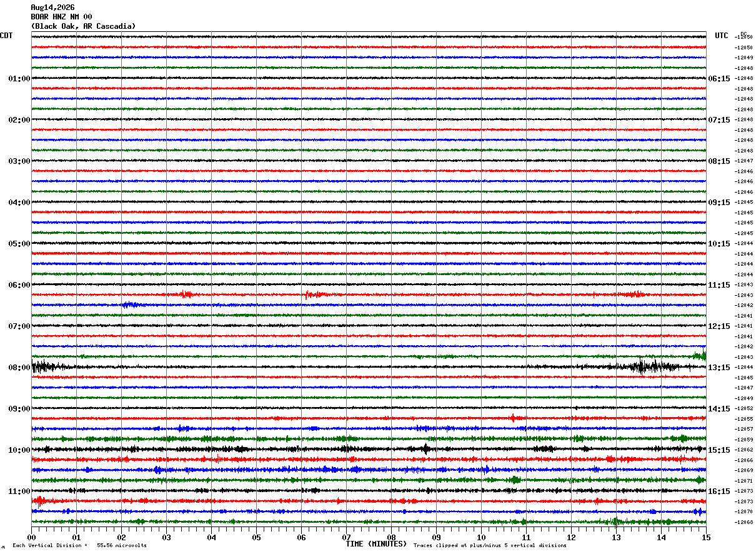This screenshot has height=554, width=756.
Task: Click the "14:15" UTC time label
Action: click(719, 409)
